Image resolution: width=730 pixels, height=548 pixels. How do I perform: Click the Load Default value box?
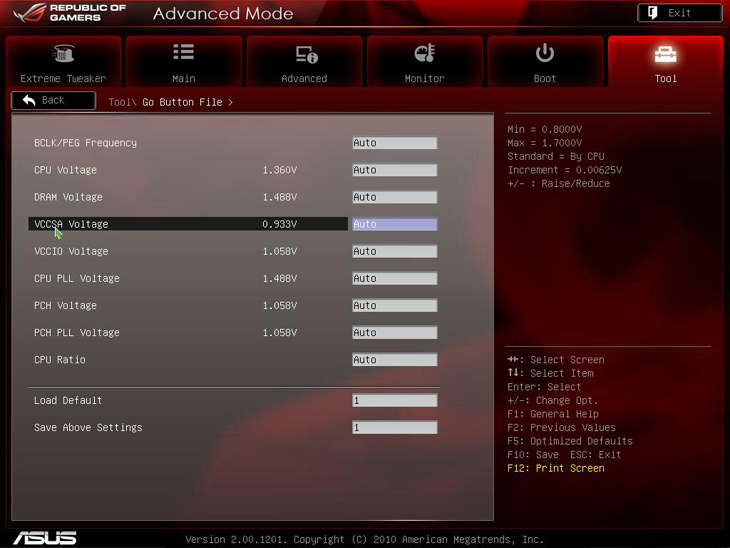[x=394, y=400]
